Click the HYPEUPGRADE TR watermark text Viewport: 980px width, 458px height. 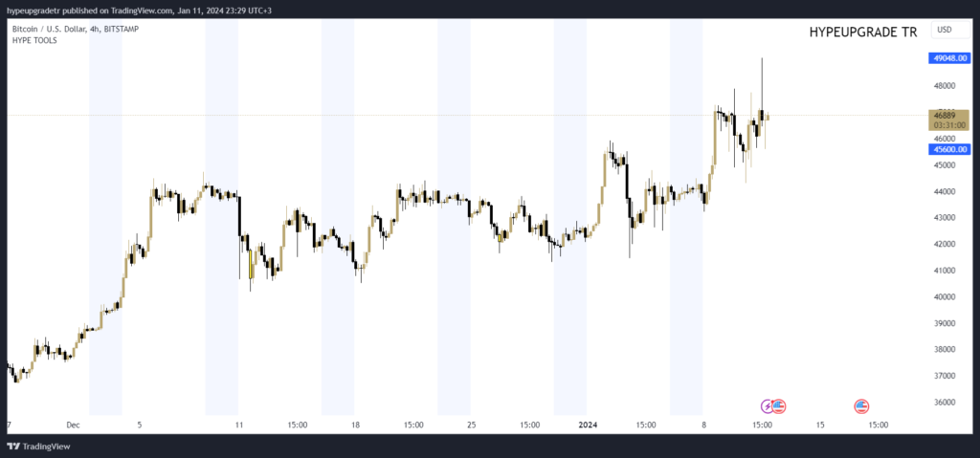[862, 32]
